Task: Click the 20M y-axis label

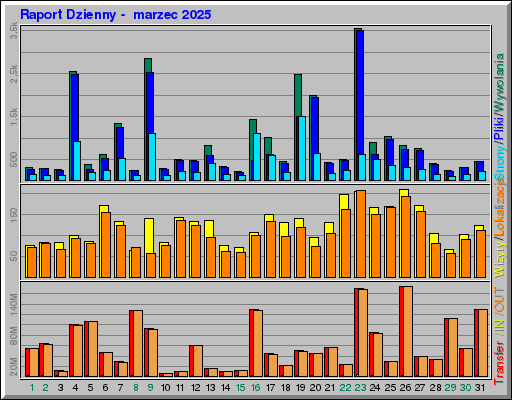Action: (14, 367)
